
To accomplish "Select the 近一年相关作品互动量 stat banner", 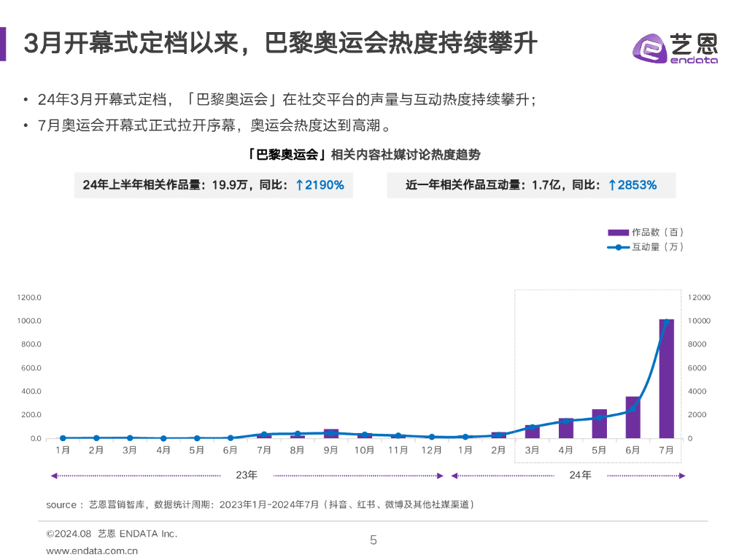I will (x=531, y=185).
